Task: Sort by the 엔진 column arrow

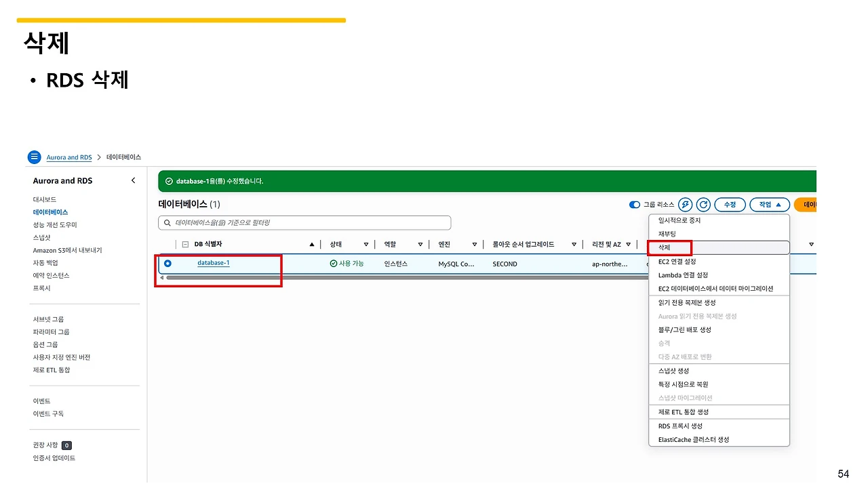Action: coord(475,245)
